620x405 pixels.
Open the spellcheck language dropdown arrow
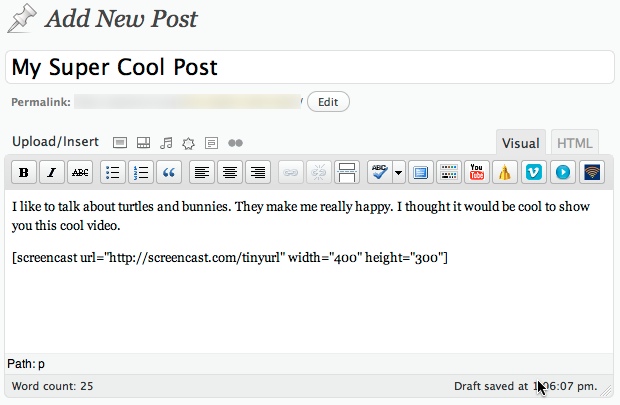[399, 172]
